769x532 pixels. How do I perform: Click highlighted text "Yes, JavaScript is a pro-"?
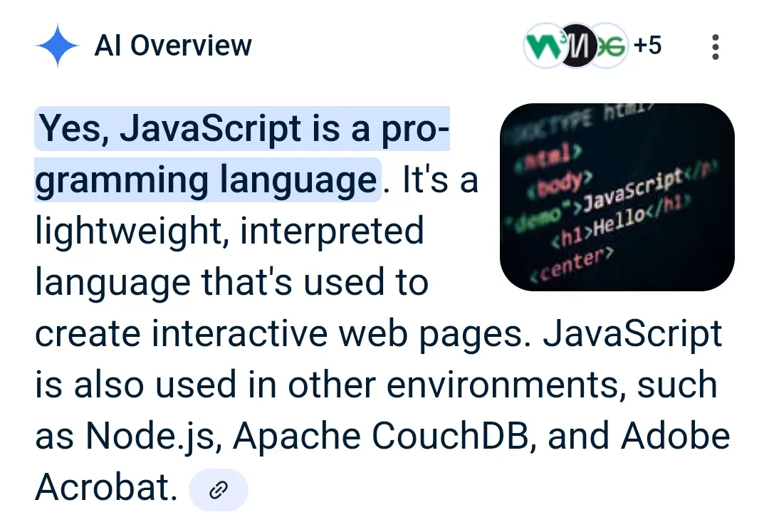[x=243, y=128]
